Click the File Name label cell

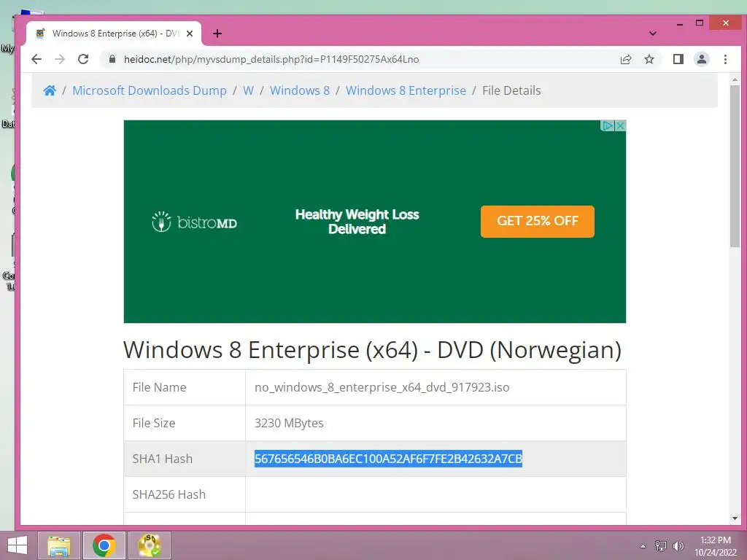185,387
